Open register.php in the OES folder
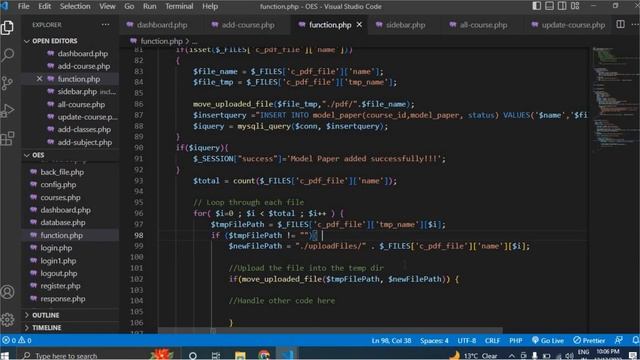Viewport: 640px width, 360px height. 60,286
